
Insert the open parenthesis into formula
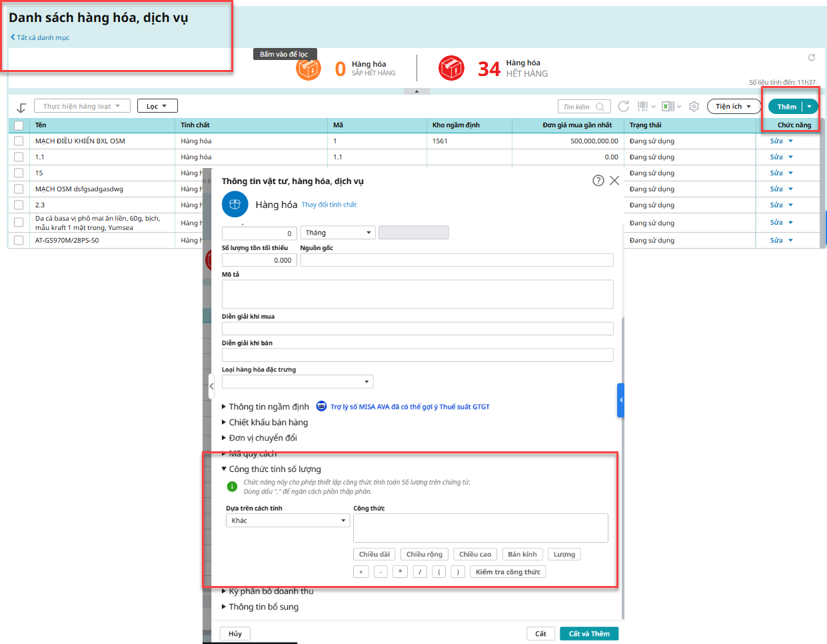(x=439, y=572)
